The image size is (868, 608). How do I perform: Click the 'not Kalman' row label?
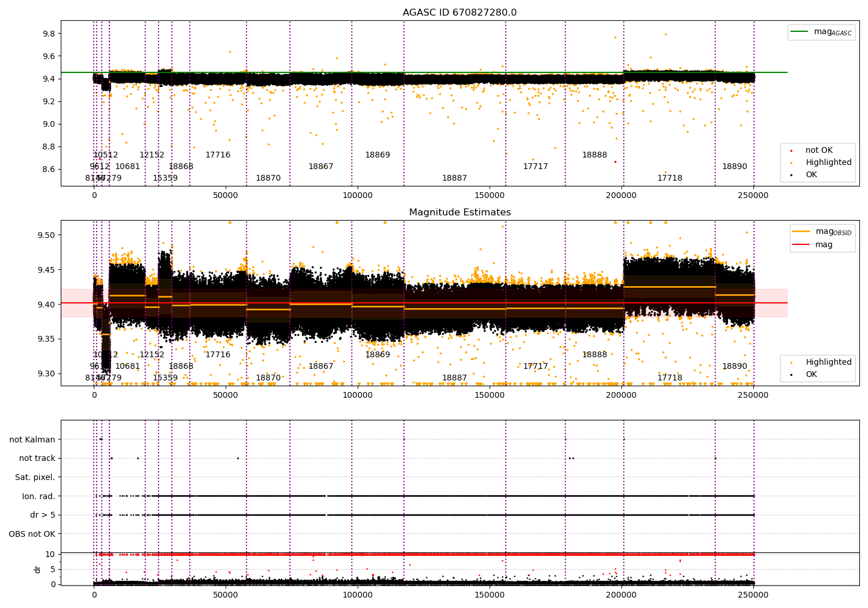pos(32,440)
